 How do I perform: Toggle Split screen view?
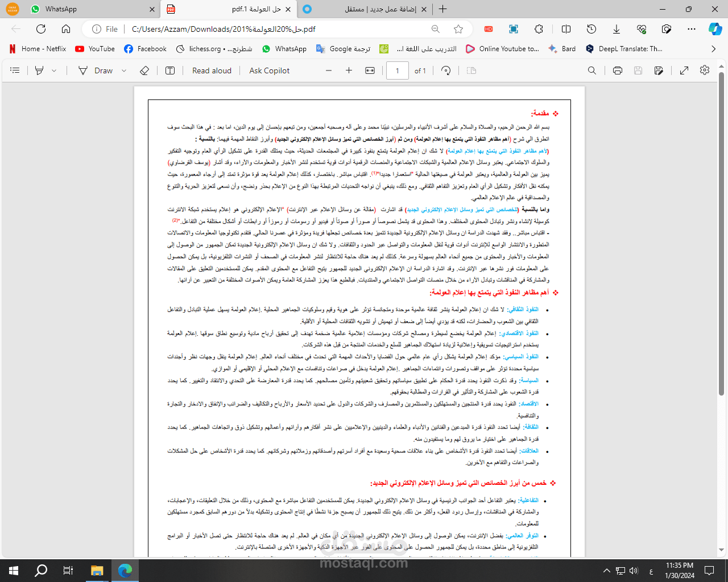[x=566, y=29]
